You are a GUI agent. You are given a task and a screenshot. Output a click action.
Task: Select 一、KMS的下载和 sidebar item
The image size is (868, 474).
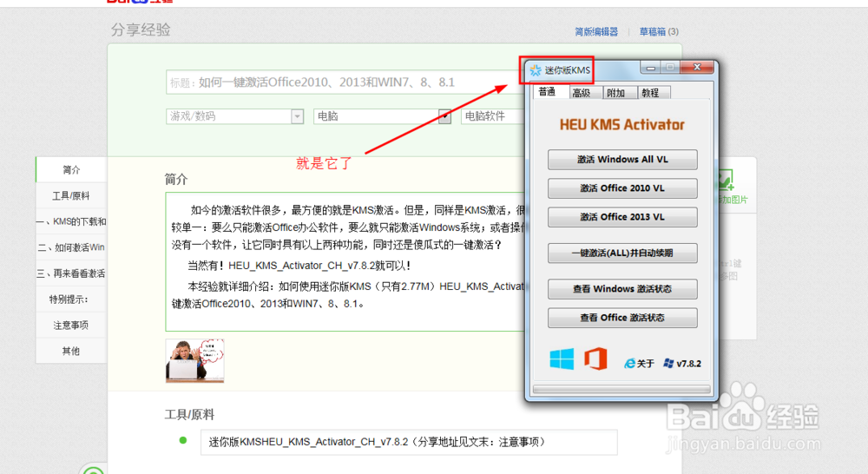click(x=71, y=221)
